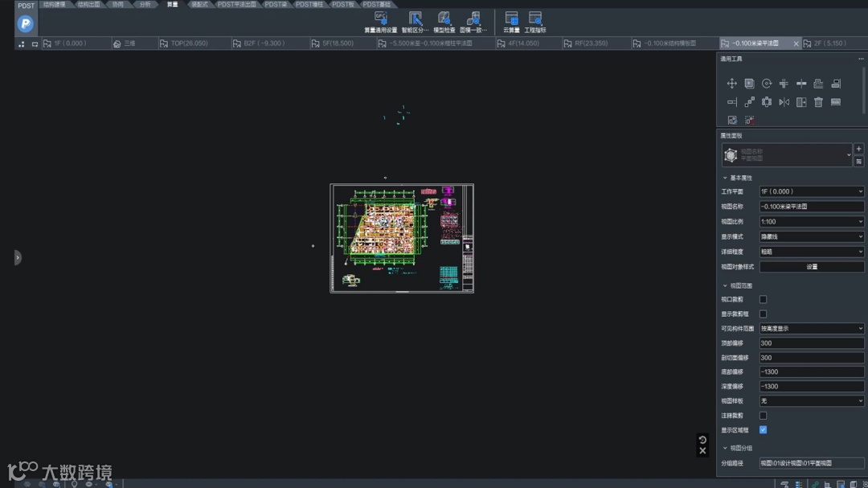Image resolution: width=868 pixels, height=488 pixels.
Task: Open the TOP(26.050) view tab
Action: 189,43
